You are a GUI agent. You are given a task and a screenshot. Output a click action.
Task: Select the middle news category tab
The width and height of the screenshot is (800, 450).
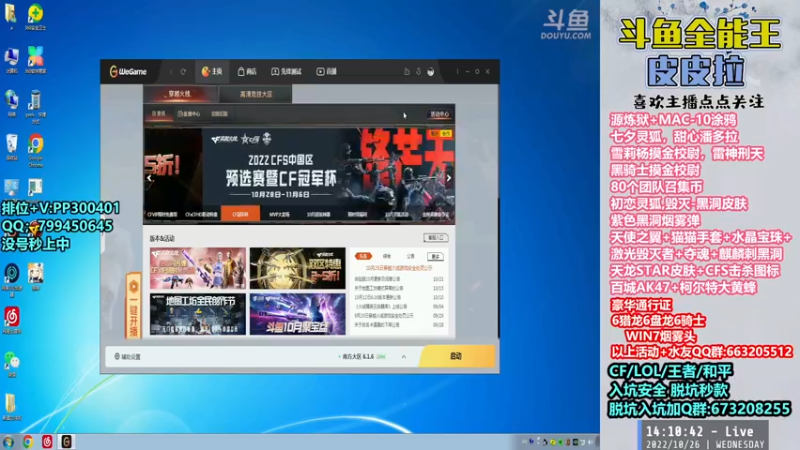click(387, 256)
